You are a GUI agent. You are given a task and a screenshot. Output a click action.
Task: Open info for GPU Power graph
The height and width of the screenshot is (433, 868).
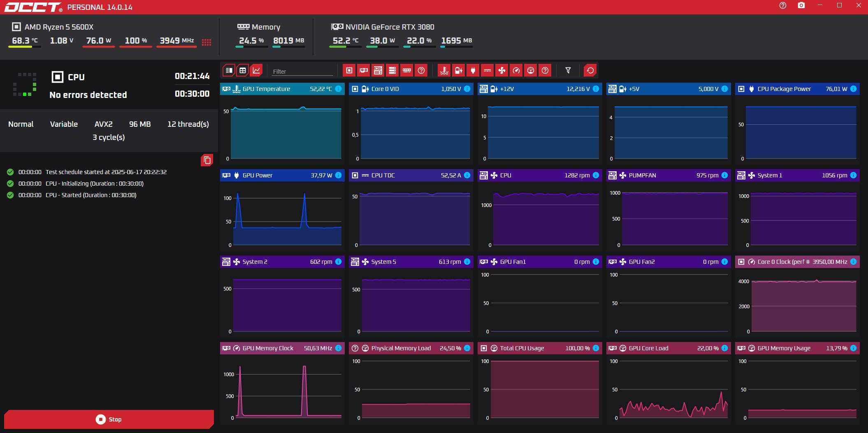click(338, 175)
